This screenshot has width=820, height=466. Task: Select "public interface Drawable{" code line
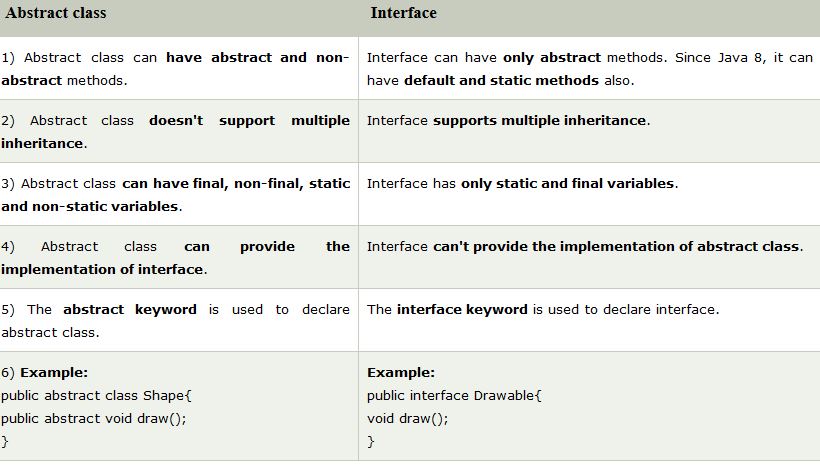coord(454,395)
